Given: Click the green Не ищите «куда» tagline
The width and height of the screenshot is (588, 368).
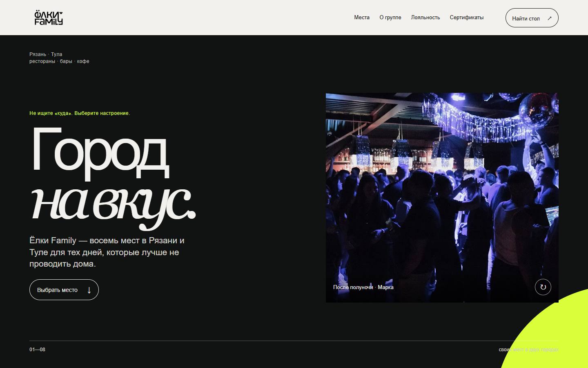Looking at the screenshot, I should coord(80,113).
